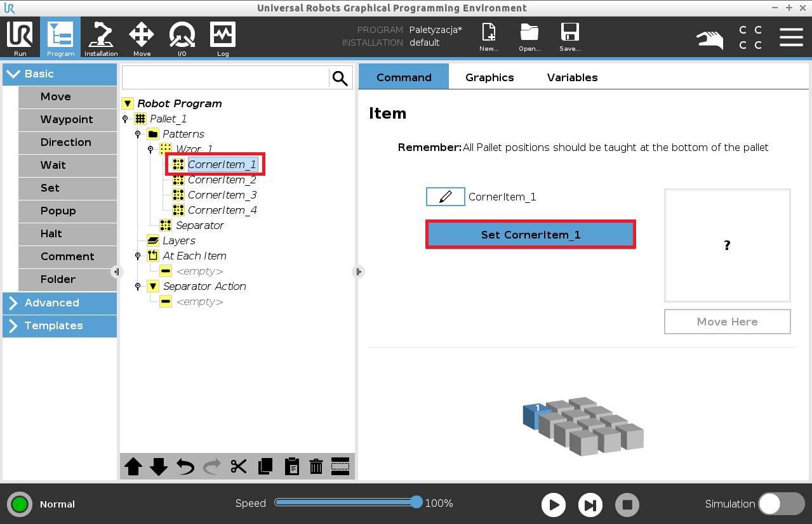Insert a Waypoint command
This screenshot has width=812, height=524.
coord(67,120)
